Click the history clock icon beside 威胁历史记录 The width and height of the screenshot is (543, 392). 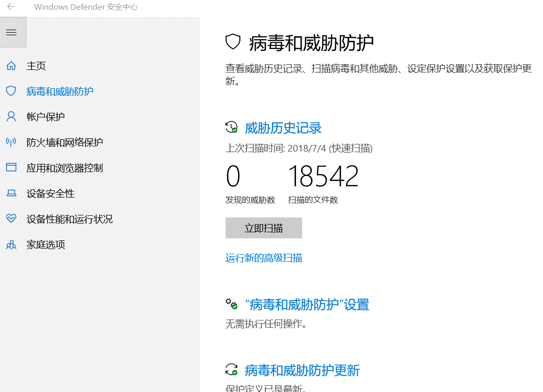(x=231, y=127)
